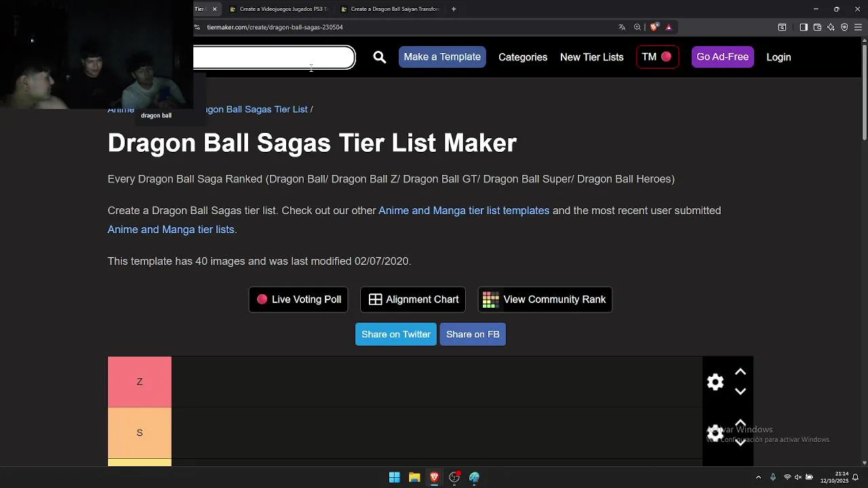Viewport: 868px width, 488px height.
Task: Click View Community Rank button
Action: coord(545,300)
